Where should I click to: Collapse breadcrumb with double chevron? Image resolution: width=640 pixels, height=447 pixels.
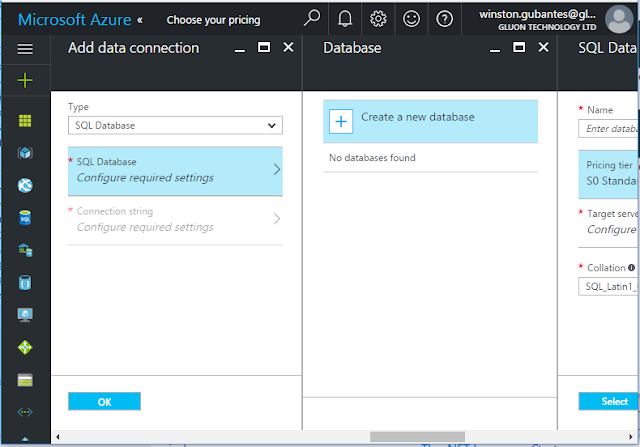[x=140, y=20]
